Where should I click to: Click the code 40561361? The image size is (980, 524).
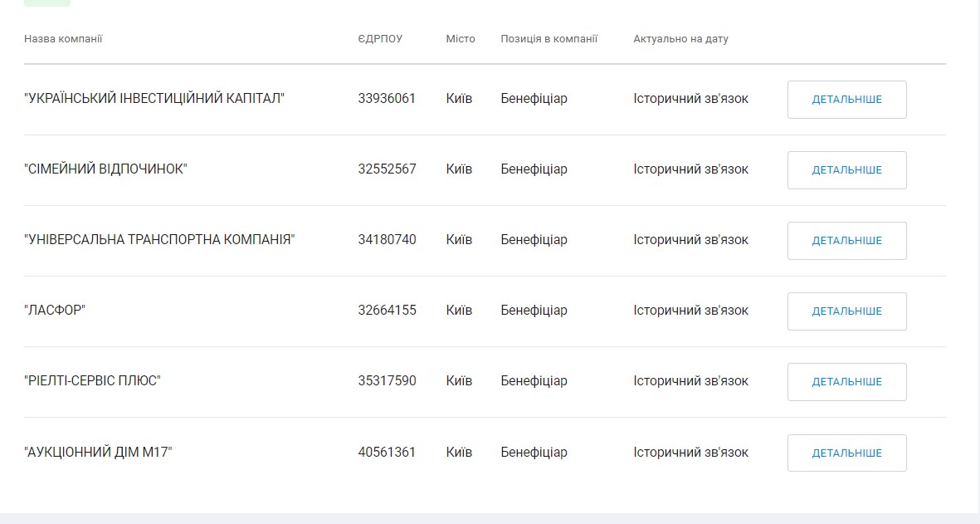[x=387, y=453]
